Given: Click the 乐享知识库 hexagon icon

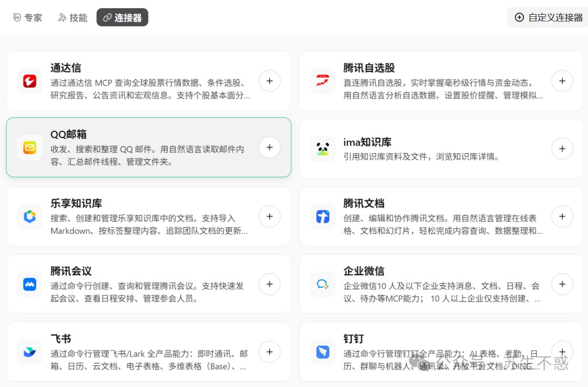Looking at the screenshot, I should tap(29, 216).
